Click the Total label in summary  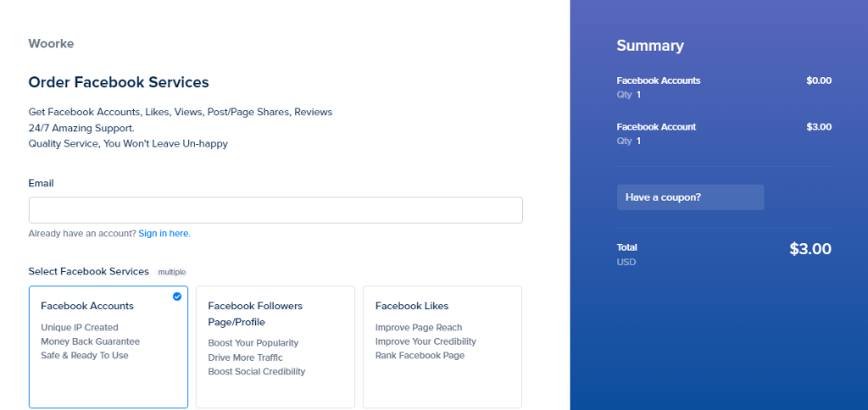(626, 247)
